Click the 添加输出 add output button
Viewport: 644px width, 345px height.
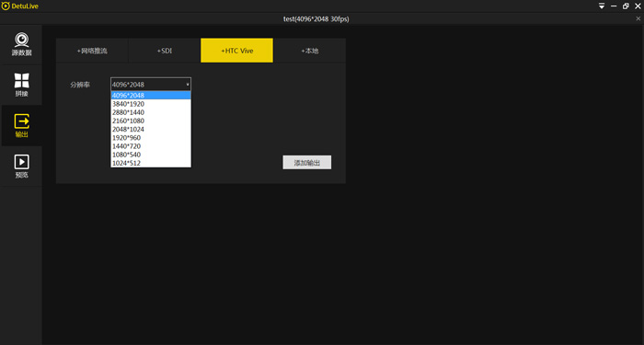[x=306, y=162]
